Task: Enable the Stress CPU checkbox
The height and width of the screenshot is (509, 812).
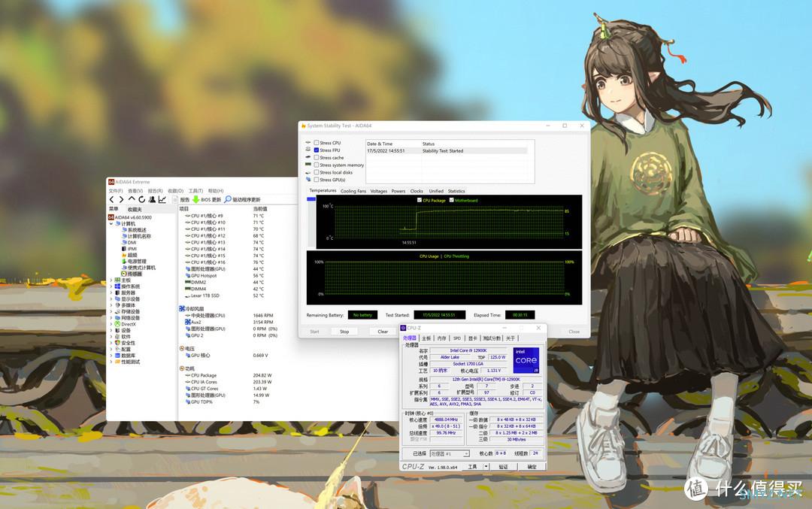Action: coord(317,143)
